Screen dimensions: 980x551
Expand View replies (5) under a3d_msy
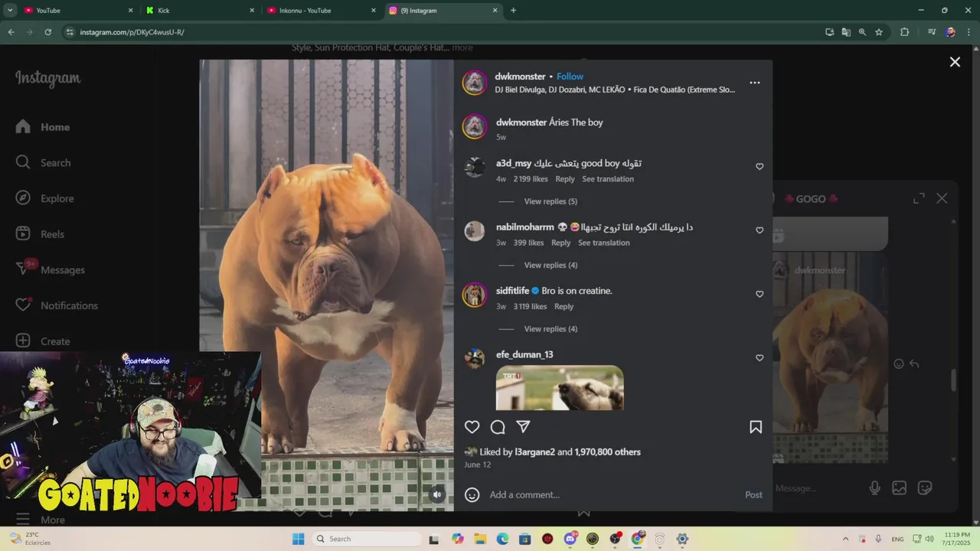pyautogui.click(x=550, y=201)
